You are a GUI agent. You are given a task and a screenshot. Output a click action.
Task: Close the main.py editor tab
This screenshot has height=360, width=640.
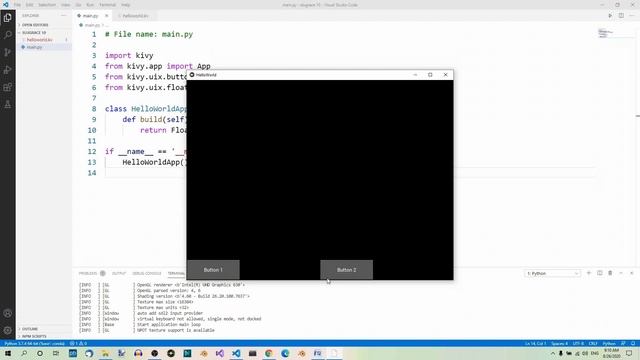coord(107,16)
